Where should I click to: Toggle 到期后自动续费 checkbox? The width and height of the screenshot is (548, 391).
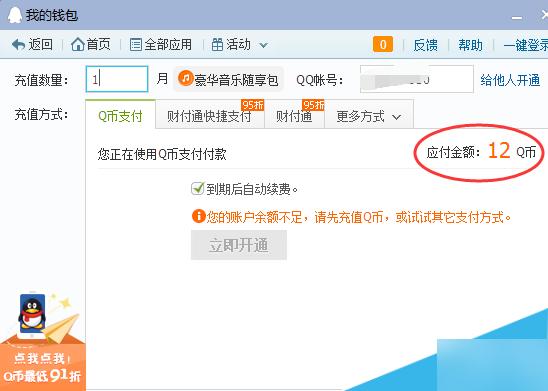coord(197,189)
